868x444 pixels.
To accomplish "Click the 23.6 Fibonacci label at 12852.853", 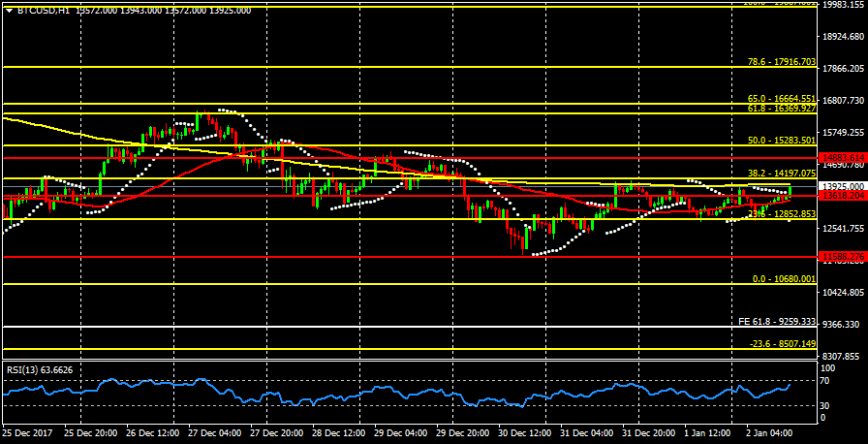I will (x=782, y=213).
